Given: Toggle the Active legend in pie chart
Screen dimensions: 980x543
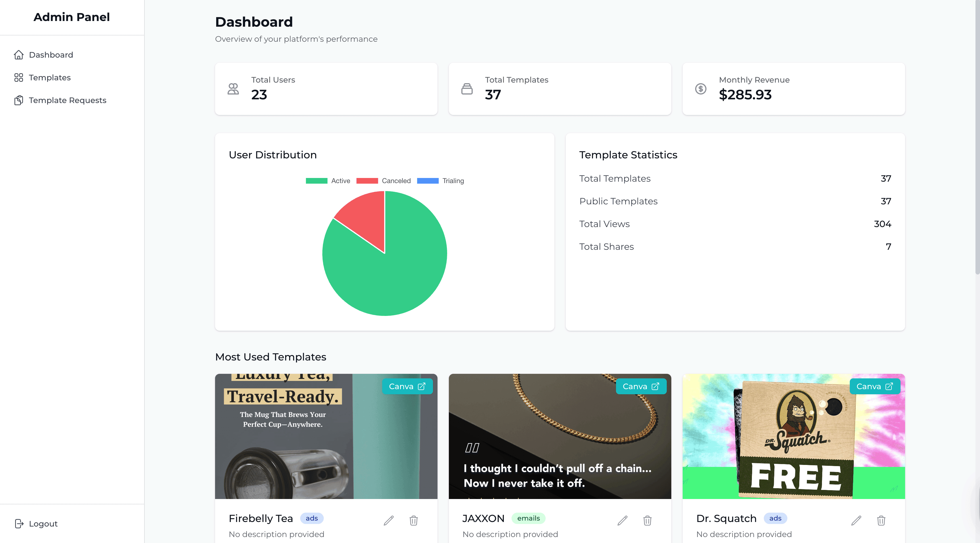Looking at the screenshot, I should pyautogui.click(x=328, y=181).
